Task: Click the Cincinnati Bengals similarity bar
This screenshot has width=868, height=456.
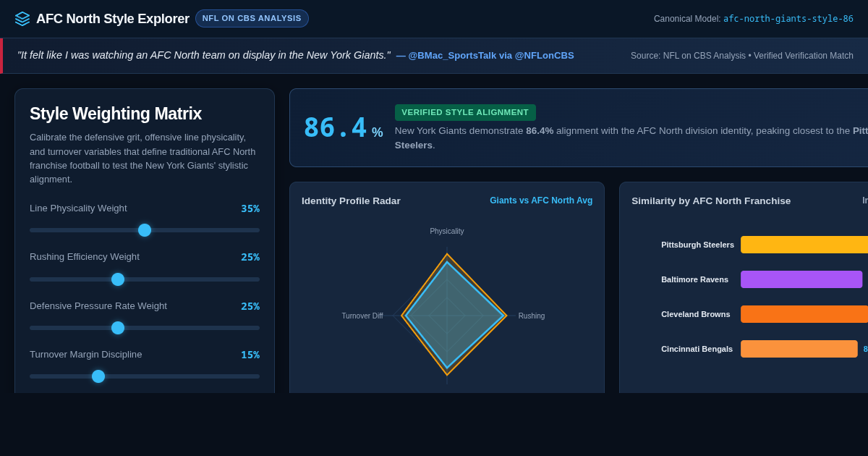Action: click(x=799, y=349)
